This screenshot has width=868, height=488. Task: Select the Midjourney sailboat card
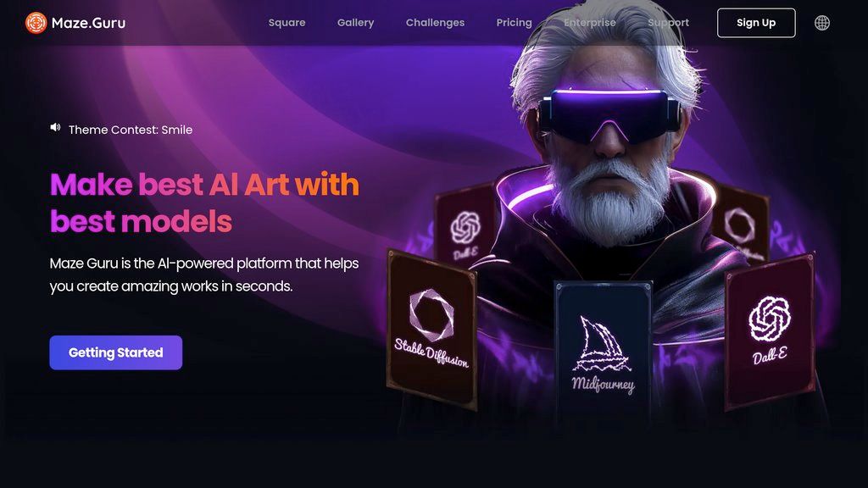point(604,352)
